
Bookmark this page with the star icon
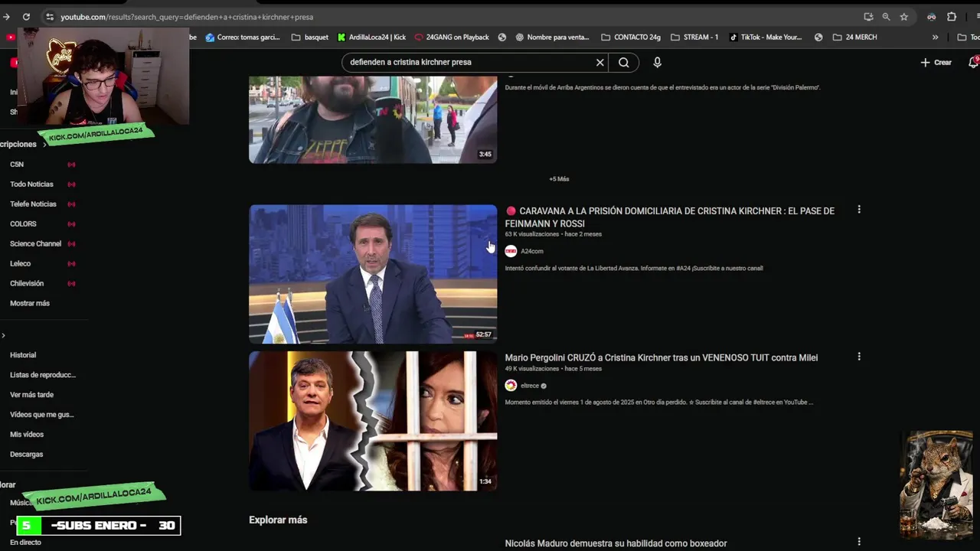point(904,17)
